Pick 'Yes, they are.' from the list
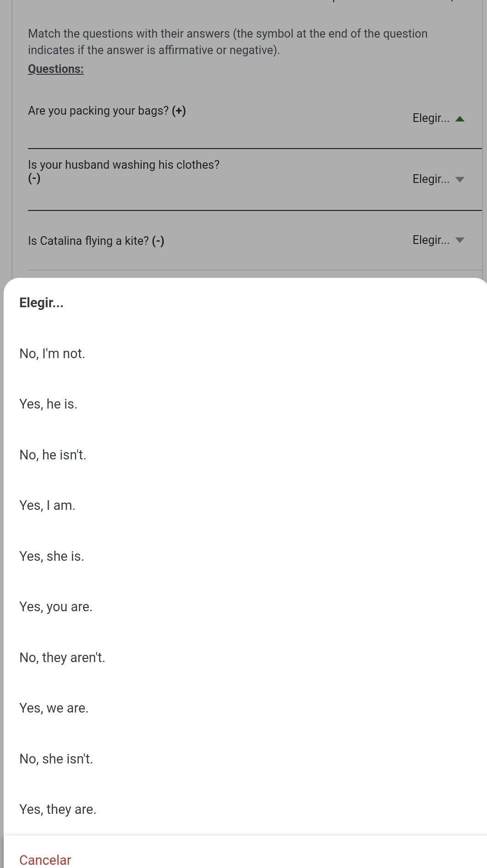This screenshot has width=487, height=868. (58, 809)
